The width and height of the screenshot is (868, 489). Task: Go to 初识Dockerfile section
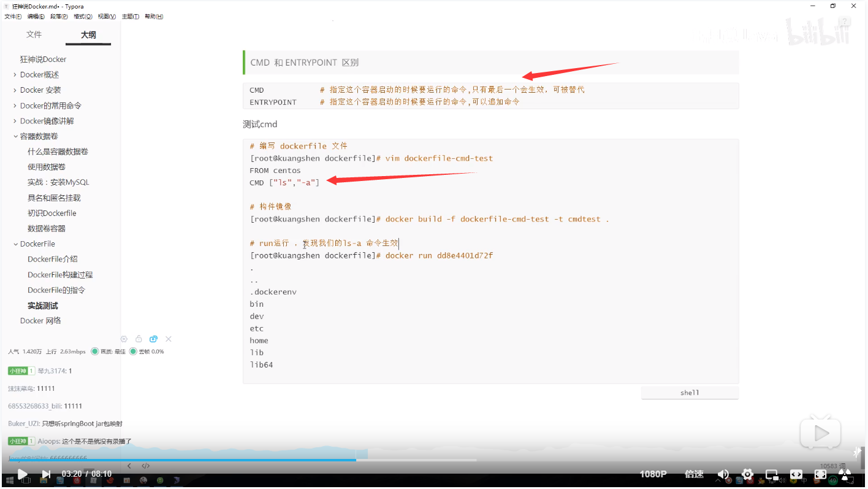51,213
